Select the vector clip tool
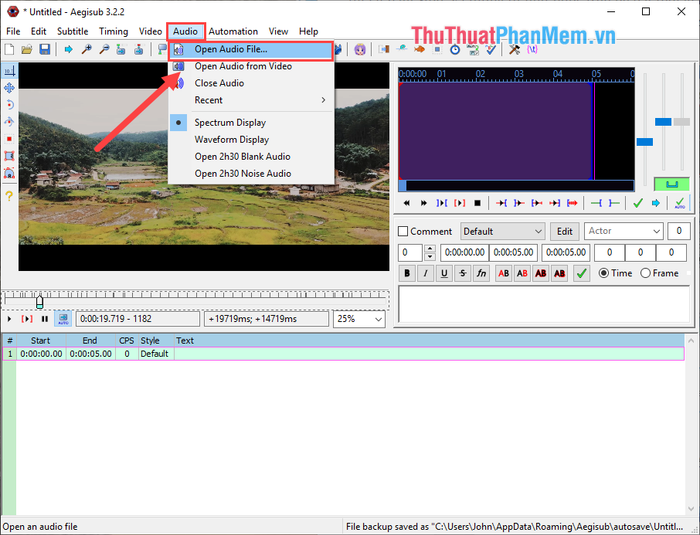 point(9,173)
